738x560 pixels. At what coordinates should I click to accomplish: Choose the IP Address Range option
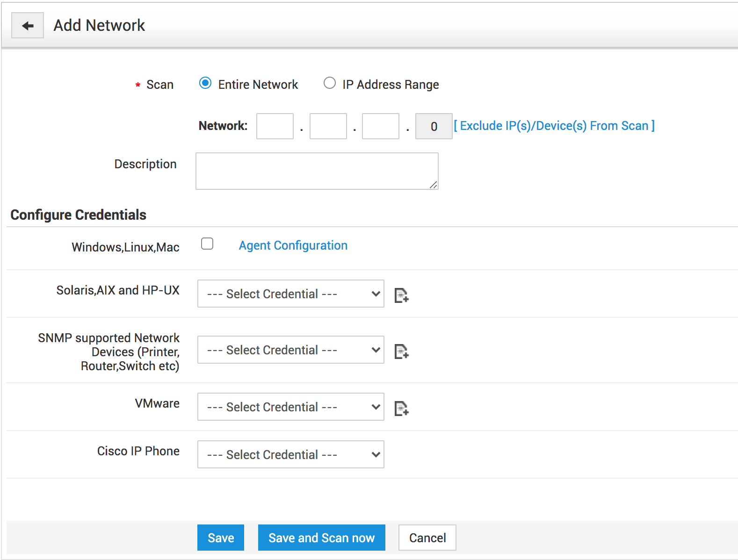point(330,83)
